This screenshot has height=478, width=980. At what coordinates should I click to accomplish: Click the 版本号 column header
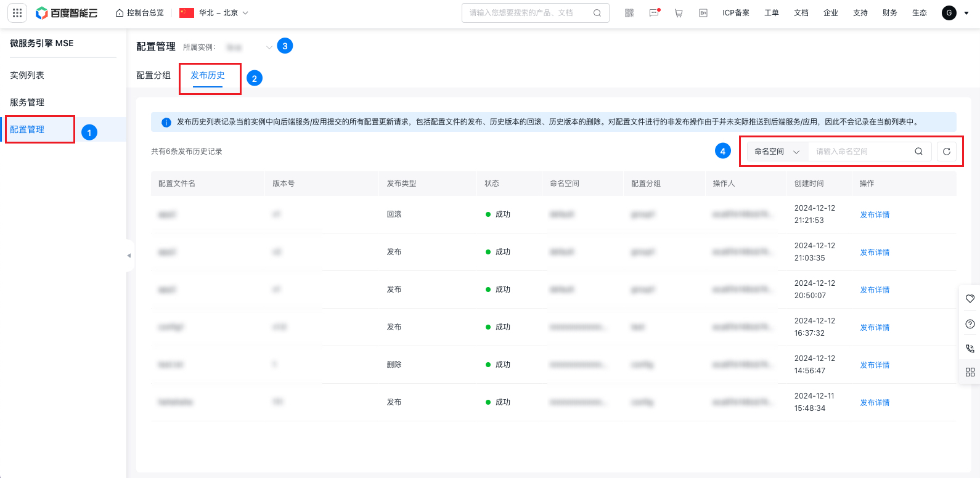(x=284, y=184)
